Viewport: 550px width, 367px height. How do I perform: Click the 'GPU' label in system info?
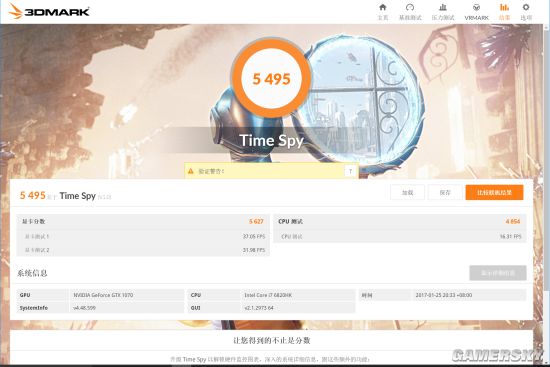pos(25,295)
